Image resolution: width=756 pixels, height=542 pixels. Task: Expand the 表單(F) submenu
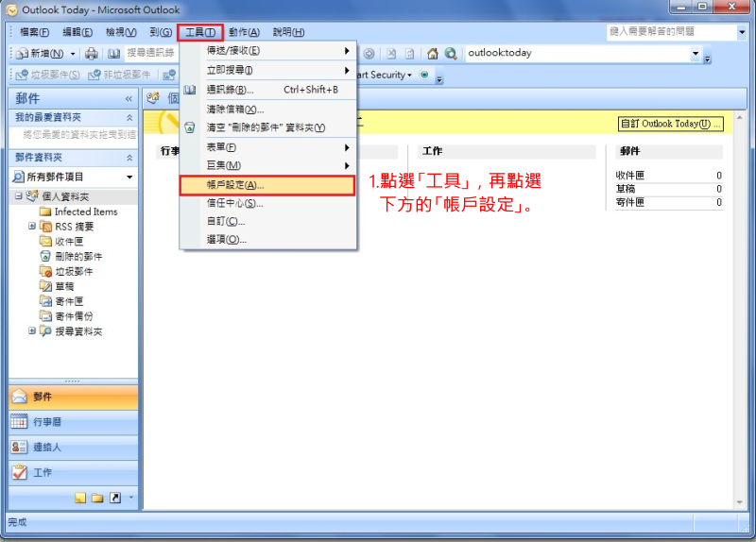[x=267, y=147]
